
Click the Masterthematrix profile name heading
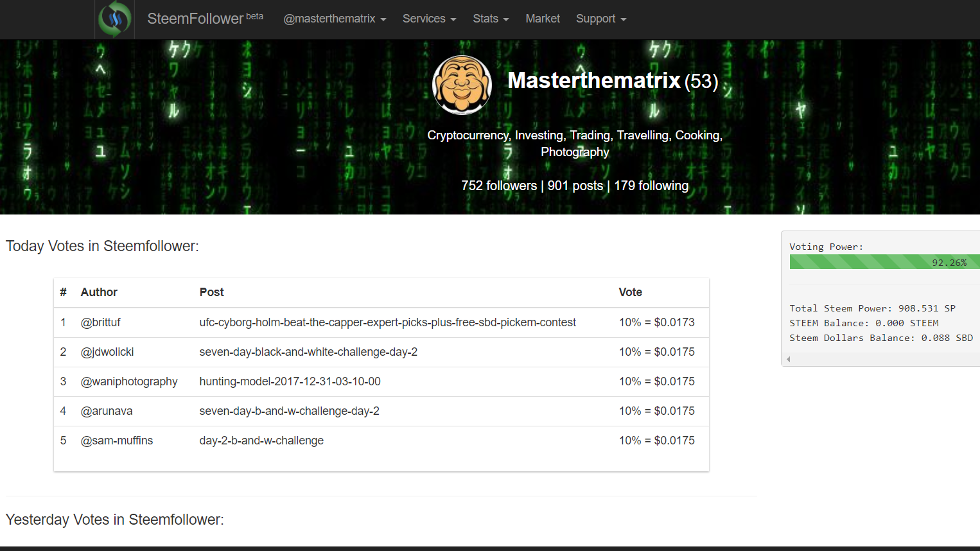[593, 80]
